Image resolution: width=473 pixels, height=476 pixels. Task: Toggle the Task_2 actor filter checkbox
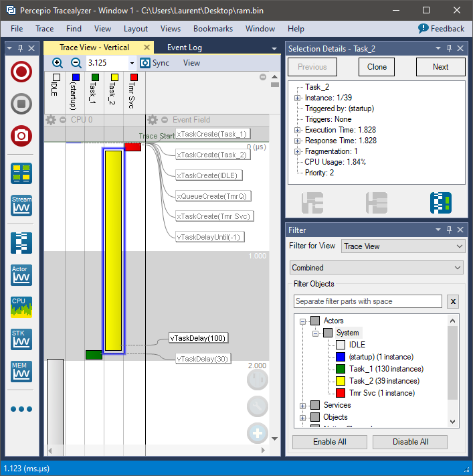[x=341, y=381]
